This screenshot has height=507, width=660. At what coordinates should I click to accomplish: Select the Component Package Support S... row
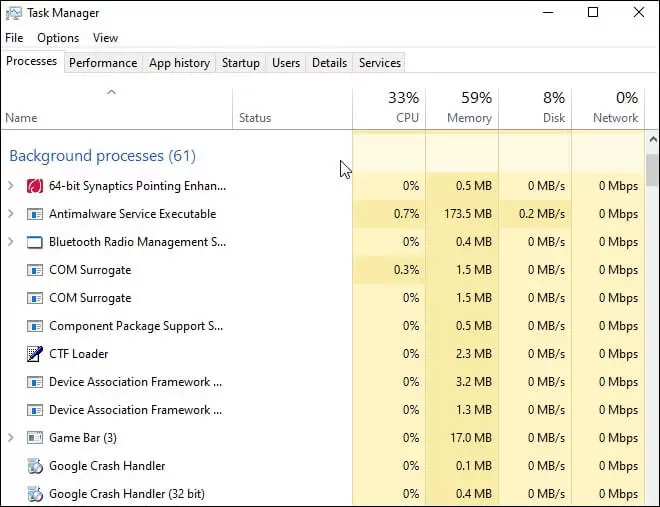tap(323, 326)
